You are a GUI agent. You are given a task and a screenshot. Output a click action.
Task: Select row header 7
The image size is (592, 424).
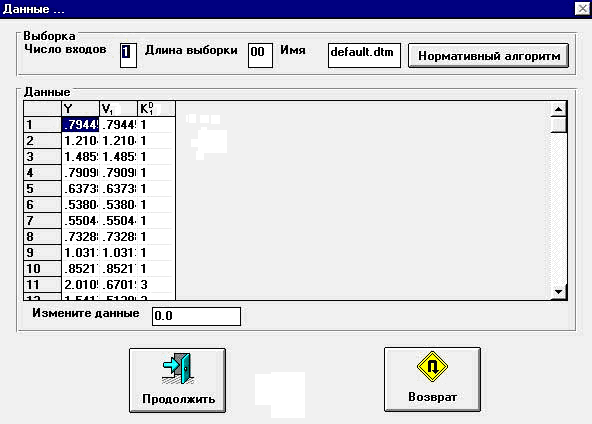(42, 220)
